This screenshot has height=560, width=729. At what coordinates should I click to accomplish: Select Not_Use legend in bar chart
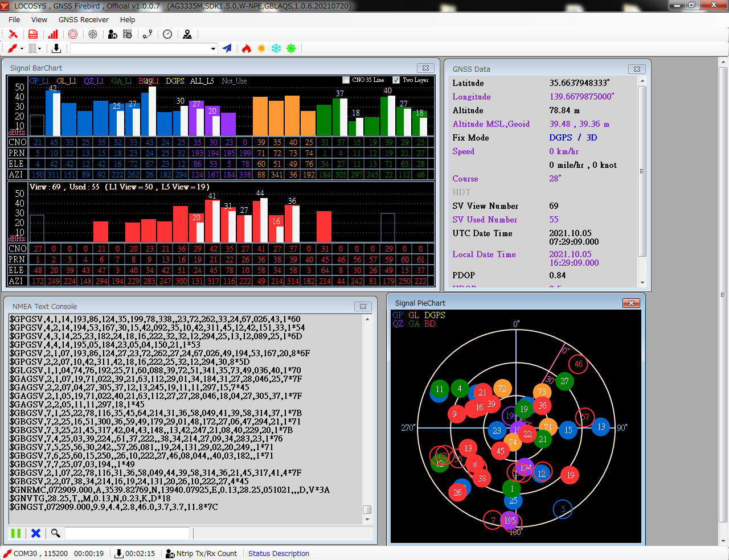click(234, 81)
